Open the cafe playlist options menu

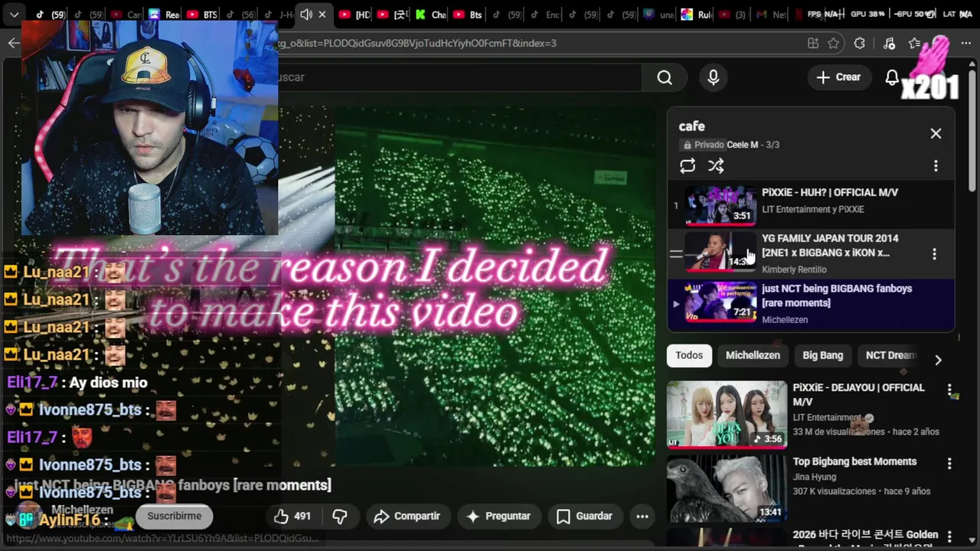coord(936,165)
